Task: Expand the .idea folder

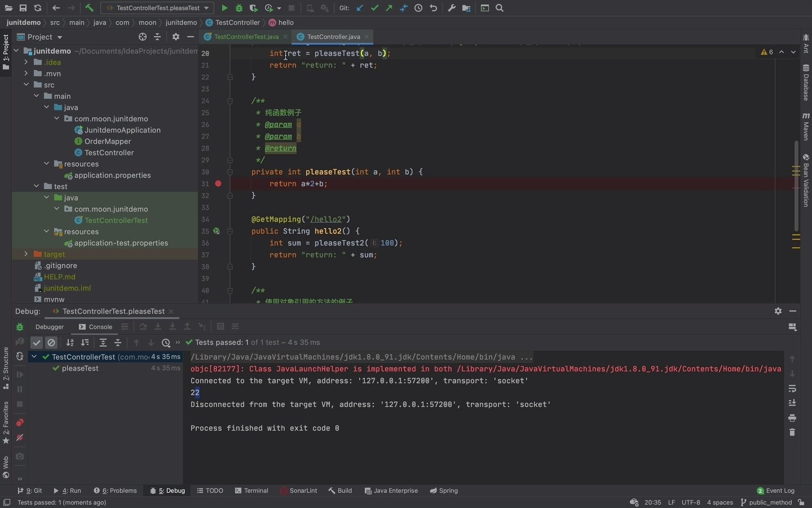Action: click(x=26, y=62)
